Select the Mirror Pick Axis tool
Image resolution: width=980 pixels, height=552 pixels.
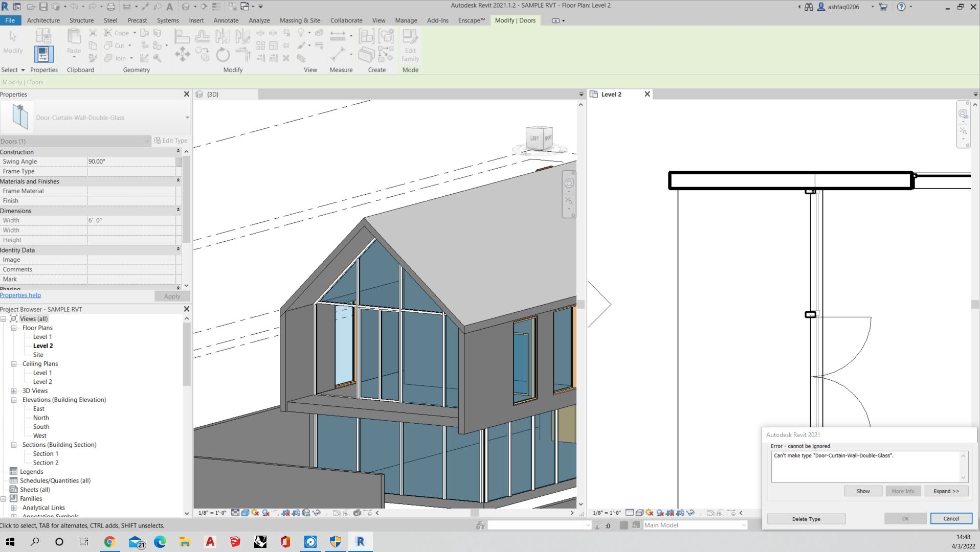[222, 36]
